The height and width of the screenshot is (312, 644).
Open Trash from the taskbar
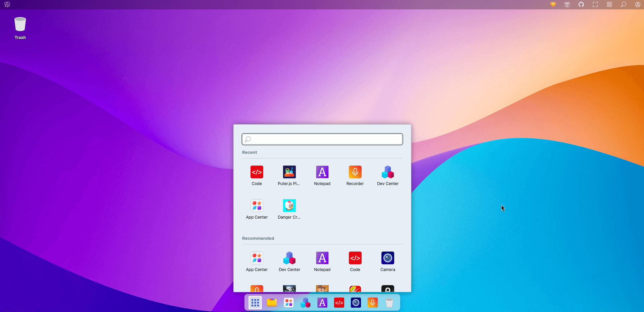pyautogui.click(x=389, y=303)
